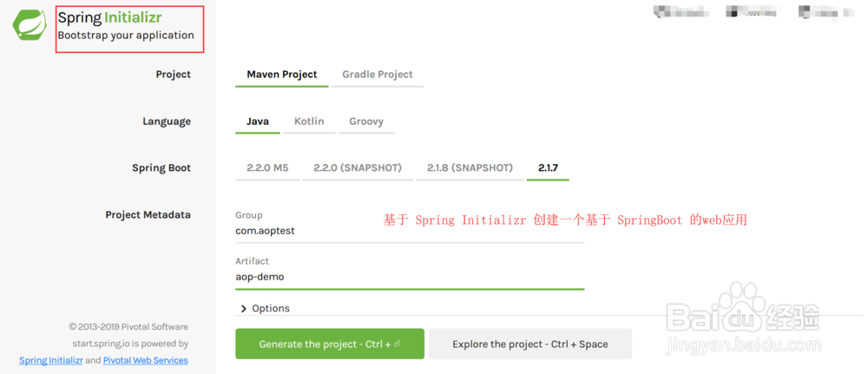868x374 pixels.
Task: Choose Kotlin as the language
Action: 309,121
